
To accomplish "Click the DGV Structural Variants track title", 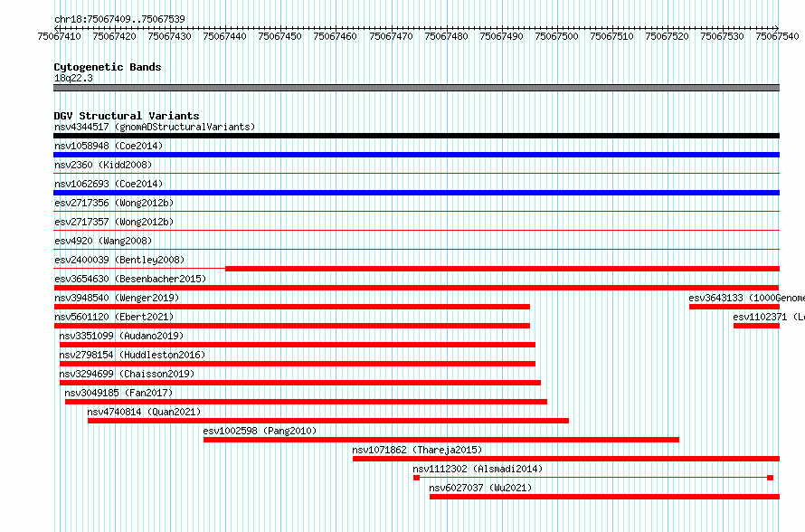I will (127, 116).
